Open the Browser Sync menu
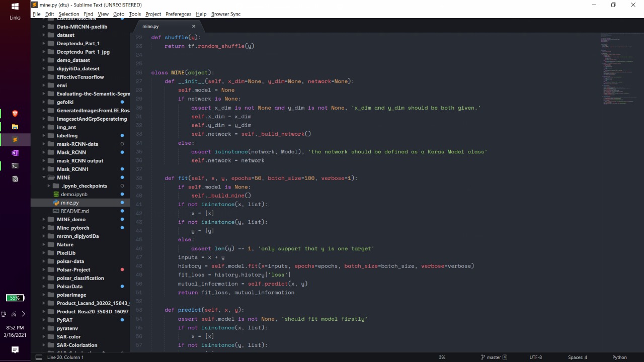Image resolution: width=644 pixels, height=362 pixels. (226, 14)
